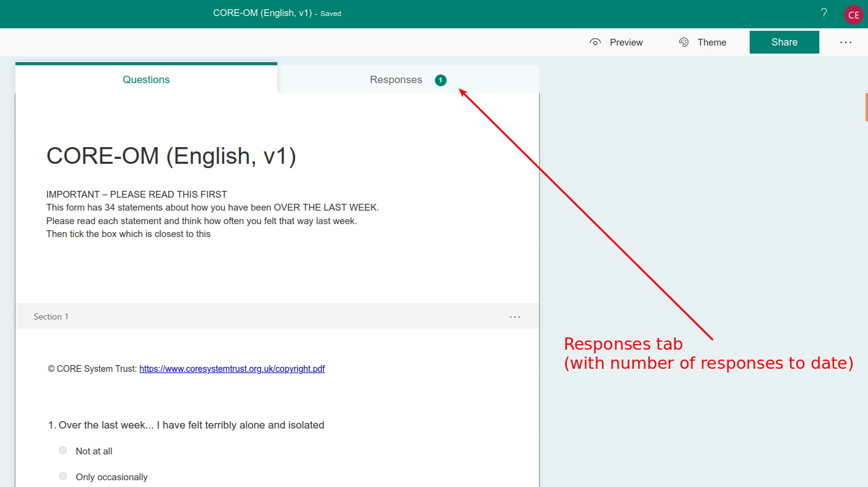Open the more options ellipsis near Share

[845, 42]
